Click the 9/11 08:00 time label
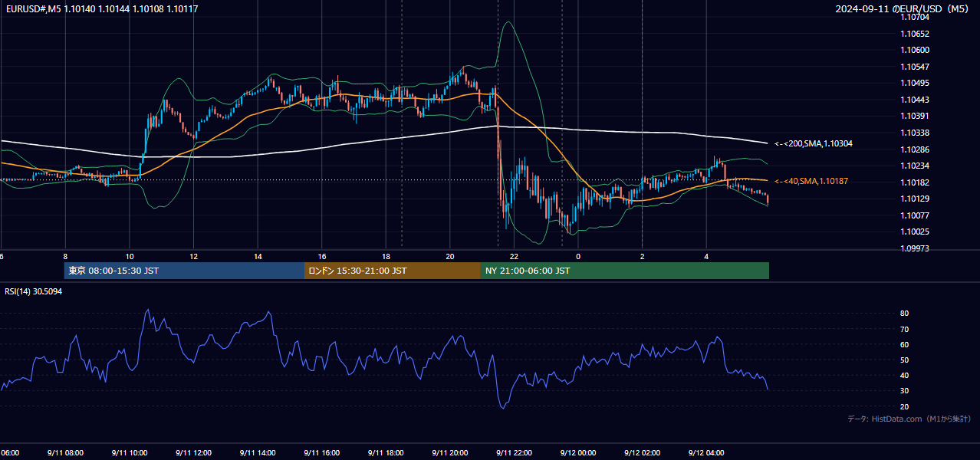Viewport: 980px width, 460px height. coord(64,453)
